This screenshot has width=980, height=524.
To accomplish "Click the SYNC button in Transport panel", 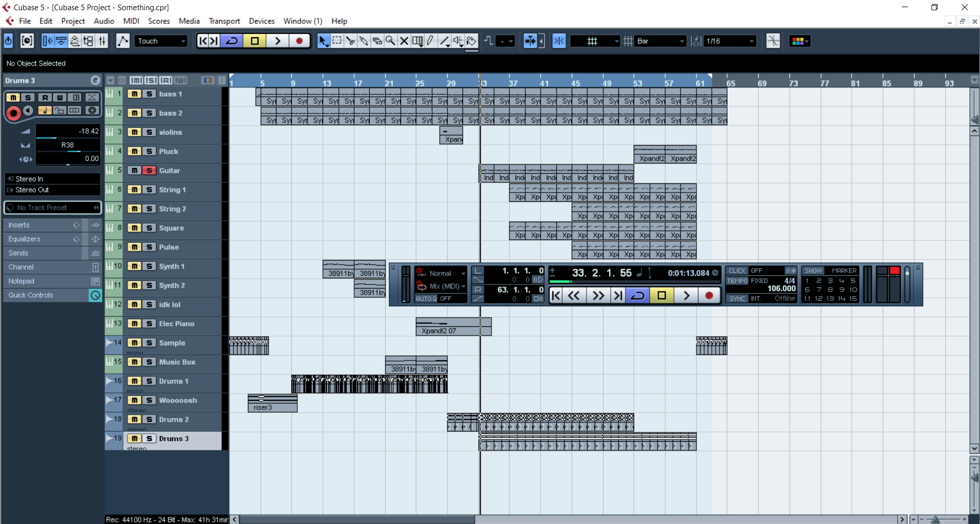I will click(737, 299).
